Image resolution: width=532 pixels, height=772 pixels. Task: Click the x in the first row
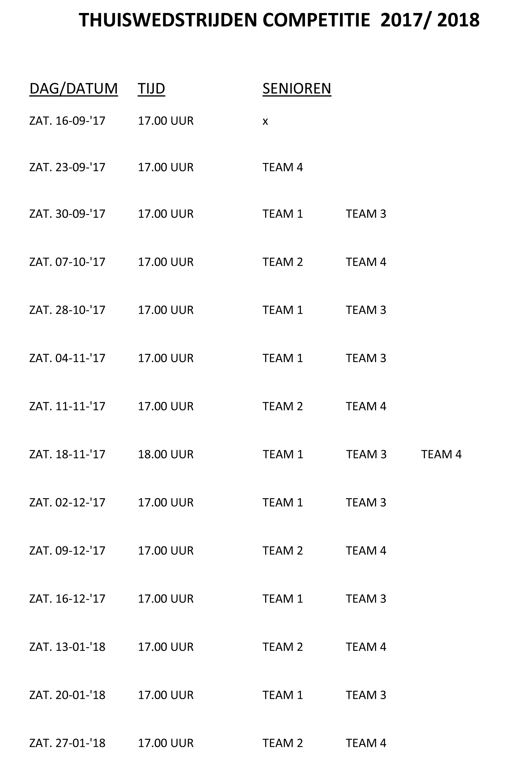(265, 121)
